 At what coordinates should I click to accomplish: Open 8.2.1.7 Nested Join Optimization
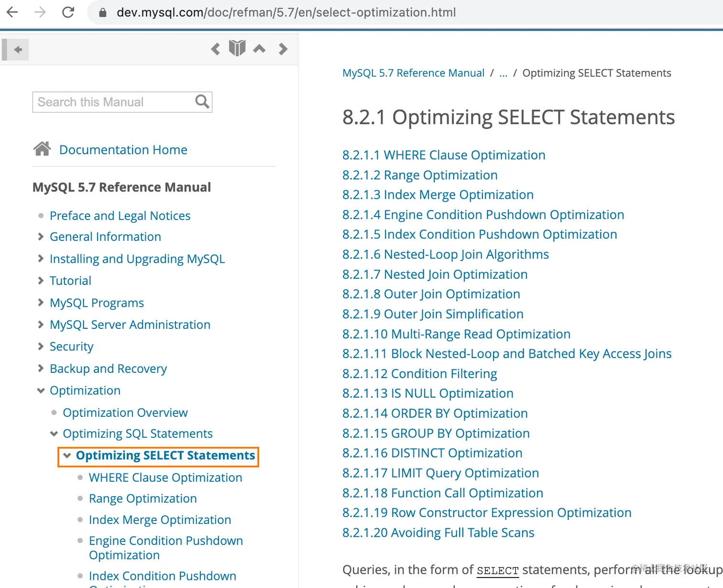[435, 275]
